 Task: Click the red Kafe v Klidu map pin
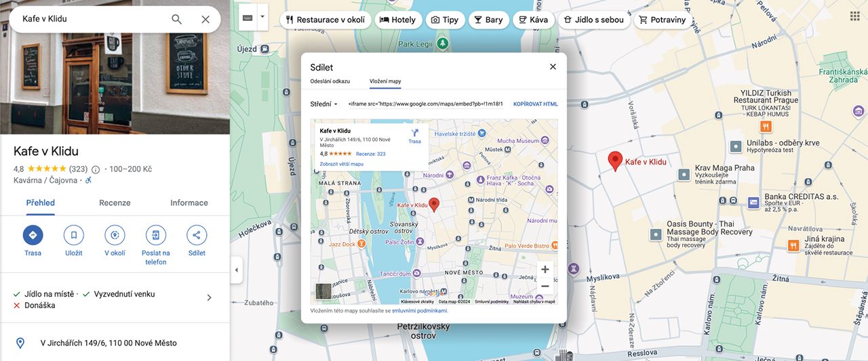tap(615, 161)
